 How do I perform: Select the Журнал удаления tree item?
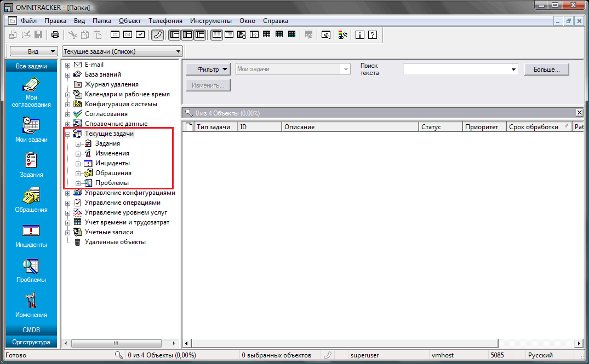pos(111,84)
